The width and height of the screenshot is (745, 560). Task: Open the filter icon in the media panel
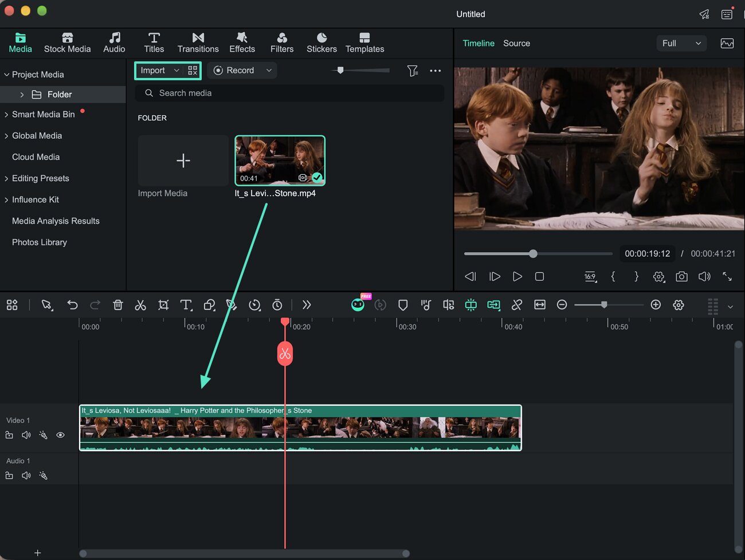pyautogui.click(x=413, y=71)
